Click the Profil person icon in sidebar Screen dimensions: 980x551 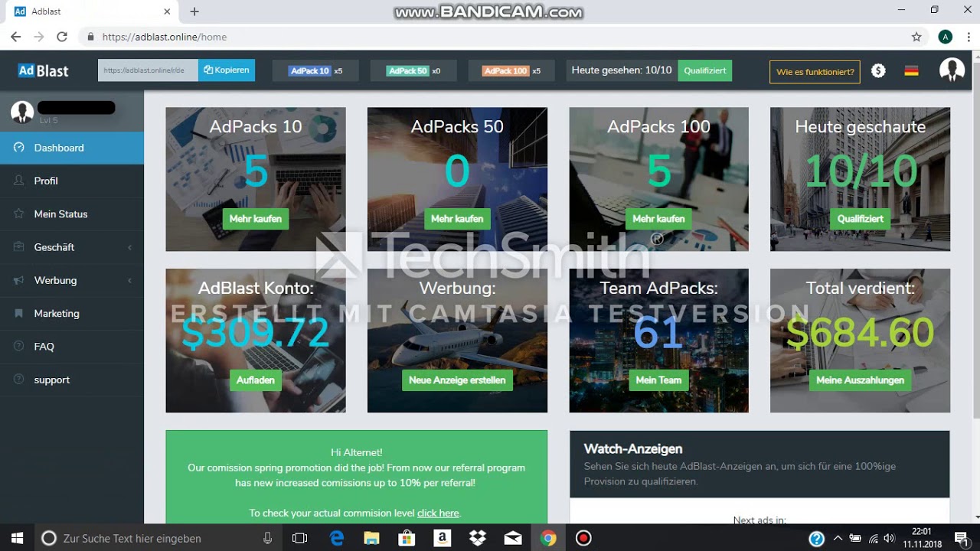point(18,181)
